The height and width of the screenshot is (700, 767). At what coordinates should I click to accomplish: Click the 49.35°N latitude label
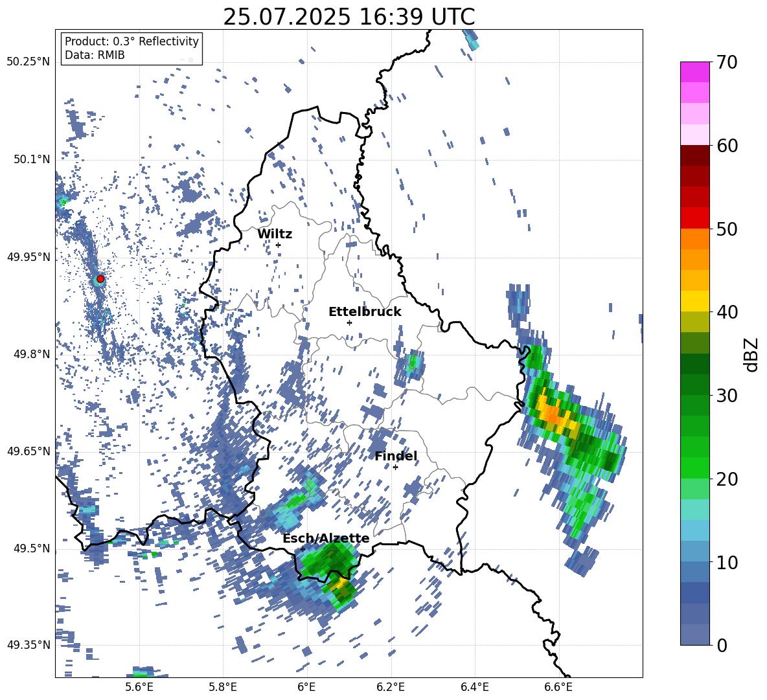(x=29, y=645)
